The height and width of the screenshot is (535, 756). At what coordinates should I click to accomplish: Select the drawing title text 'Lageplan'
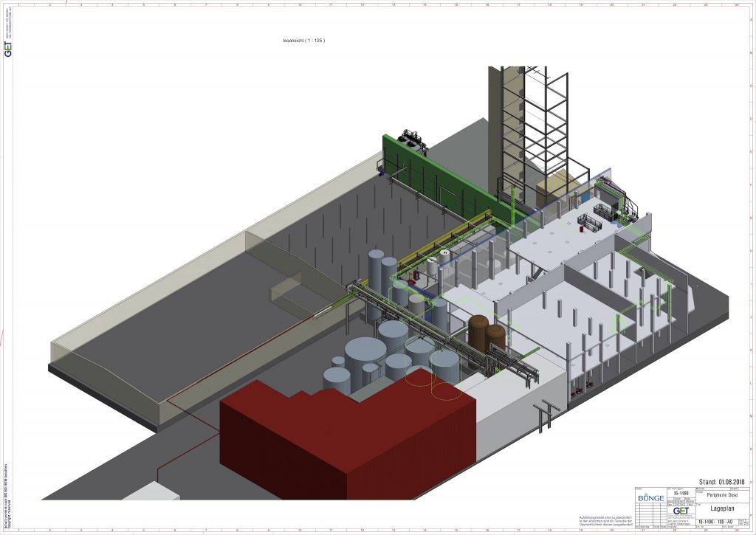(x=722, y=508)
